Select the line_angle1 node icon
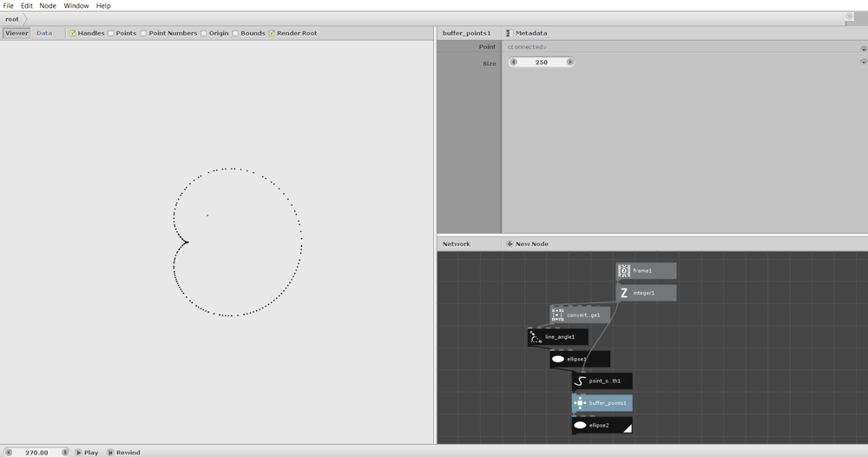Image resolution: width=868 pixels, height=457 pixels. (x=536, y=337)
